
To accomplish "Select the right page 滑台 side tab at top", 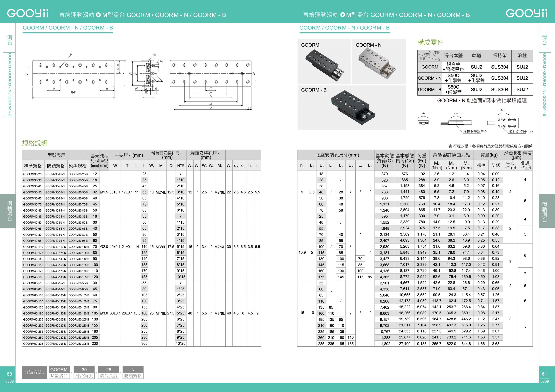I will (544, 40).
